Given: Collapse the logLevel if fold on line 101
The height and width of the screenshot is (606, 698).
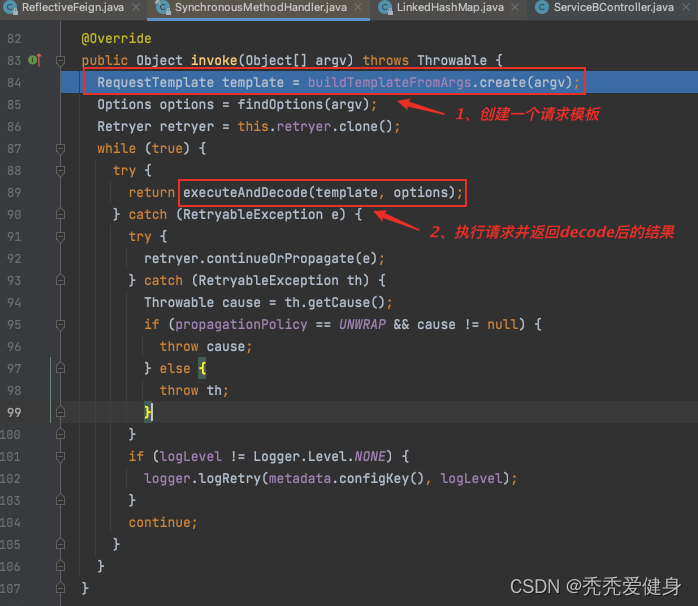Looking at the screenshot, I should coord(61,457).
